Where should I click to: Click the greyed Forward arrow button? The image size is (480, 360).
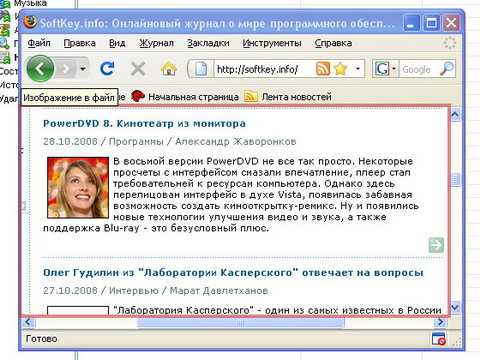66,69
